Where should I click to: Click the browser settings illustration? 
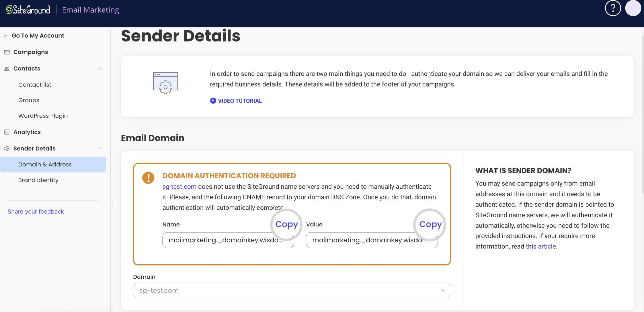pos(166,83)
